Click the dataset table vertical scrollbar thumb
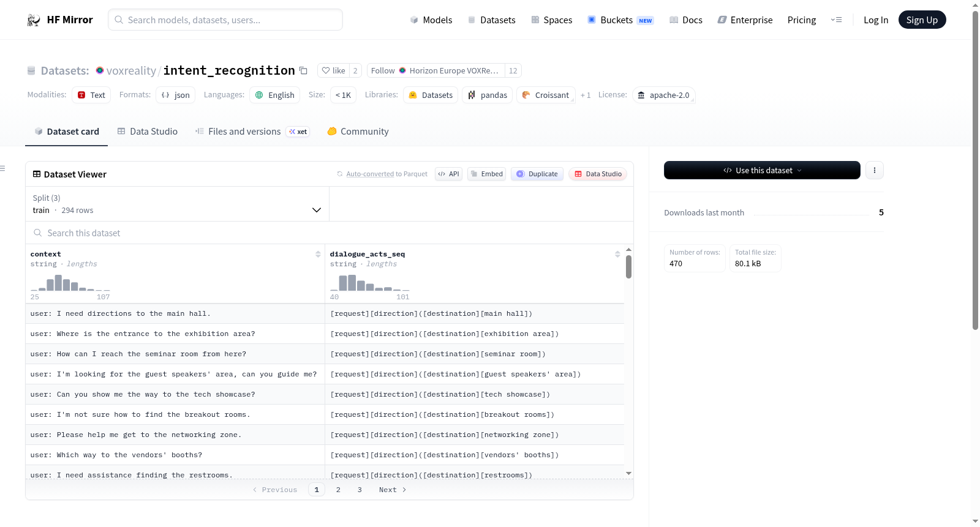 click(x=628, y=267)
